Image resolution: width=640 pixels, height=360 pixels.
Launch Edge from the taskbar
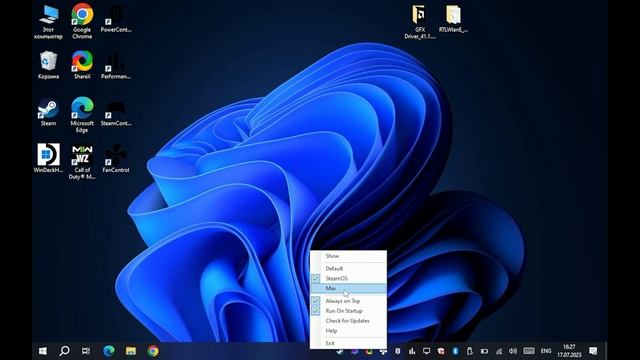109,351
